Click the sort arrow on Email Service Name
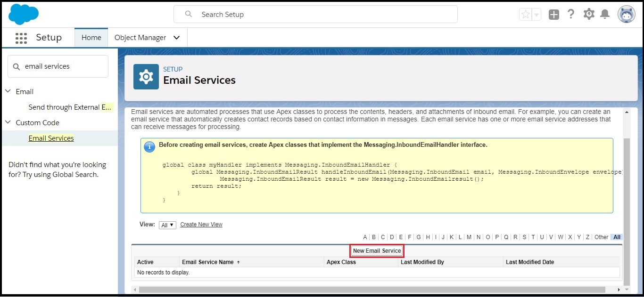 point(238,262)
